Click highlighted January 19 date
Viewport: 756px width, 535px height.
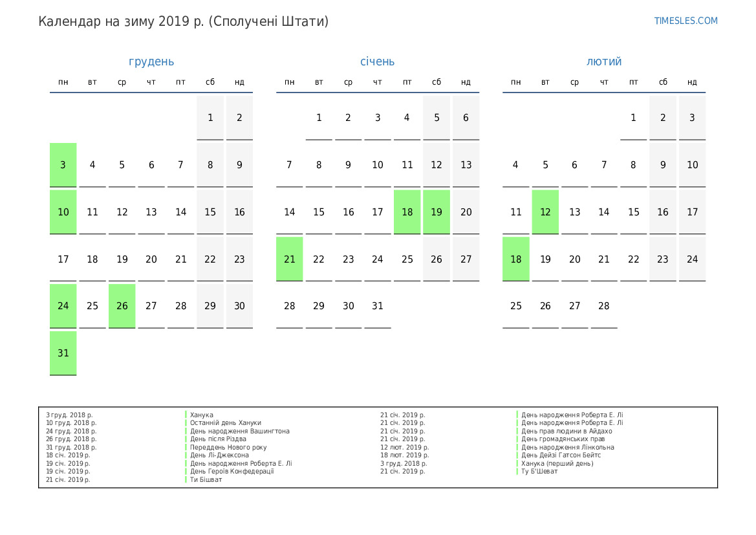point(437,212)
